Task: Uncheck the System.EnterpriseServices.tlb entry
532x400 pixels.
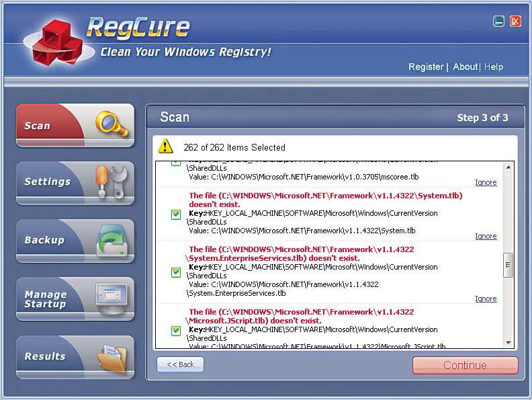Action: click(176, 272)
